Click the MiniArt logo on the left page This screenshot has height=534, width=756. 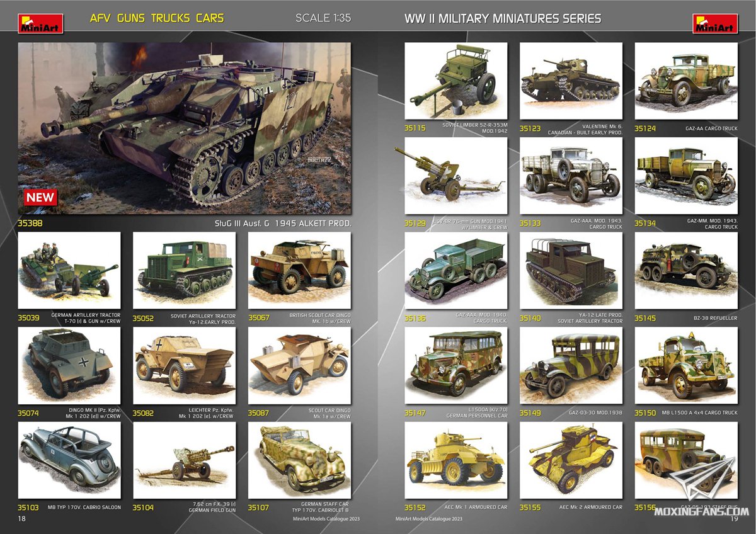click(40, 23)
